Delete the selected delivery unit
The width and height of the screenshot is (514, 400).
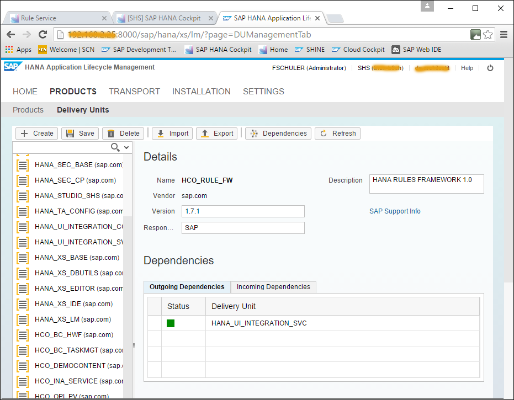coord(123,133)
